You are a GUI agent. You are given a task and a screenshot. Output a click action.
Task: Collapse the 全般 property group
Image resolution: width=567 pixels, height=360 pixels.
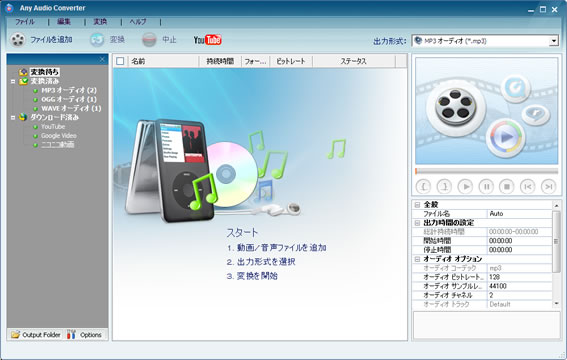pyautogui.click(x=417, y=205)
